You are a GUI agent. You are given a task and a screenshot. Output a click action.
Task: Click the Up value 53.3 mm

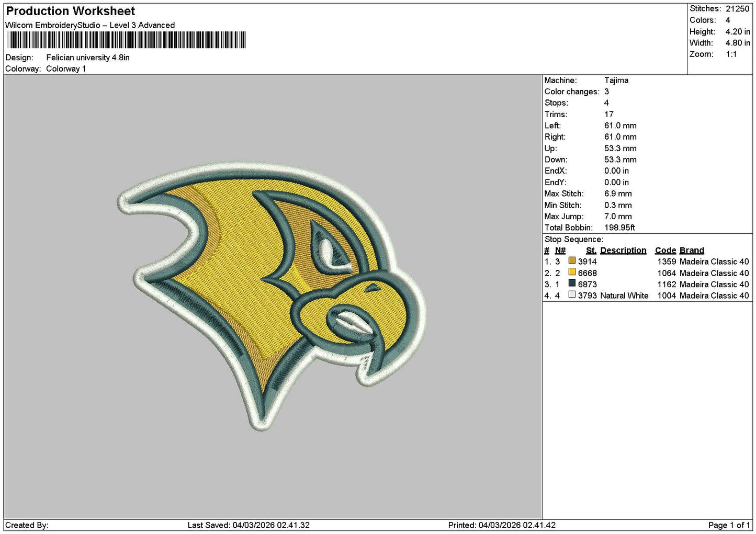click(620, 149)
